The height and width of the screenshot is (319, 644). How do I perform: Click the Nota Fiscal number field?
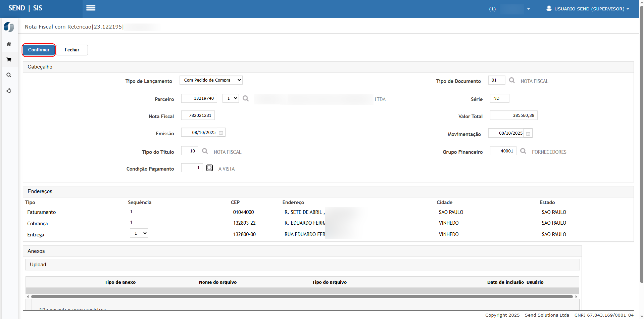click(198, 116)
